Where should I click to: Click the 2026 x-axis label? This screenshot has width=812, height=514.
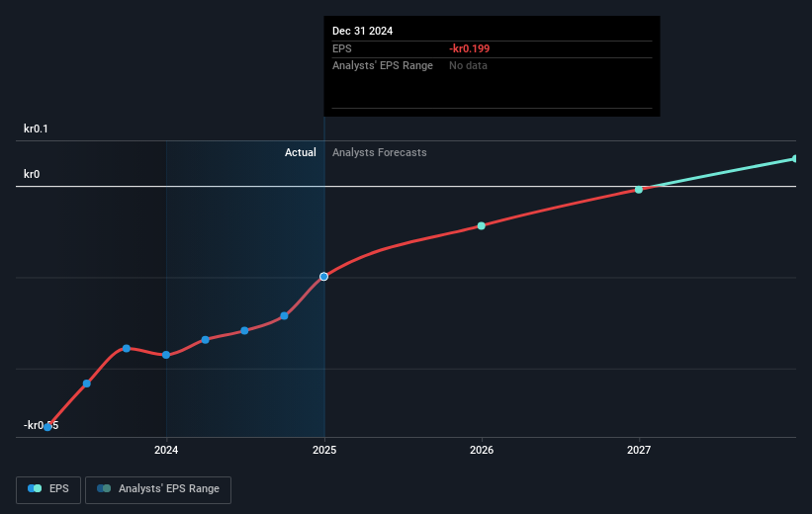tap(482, 450)
